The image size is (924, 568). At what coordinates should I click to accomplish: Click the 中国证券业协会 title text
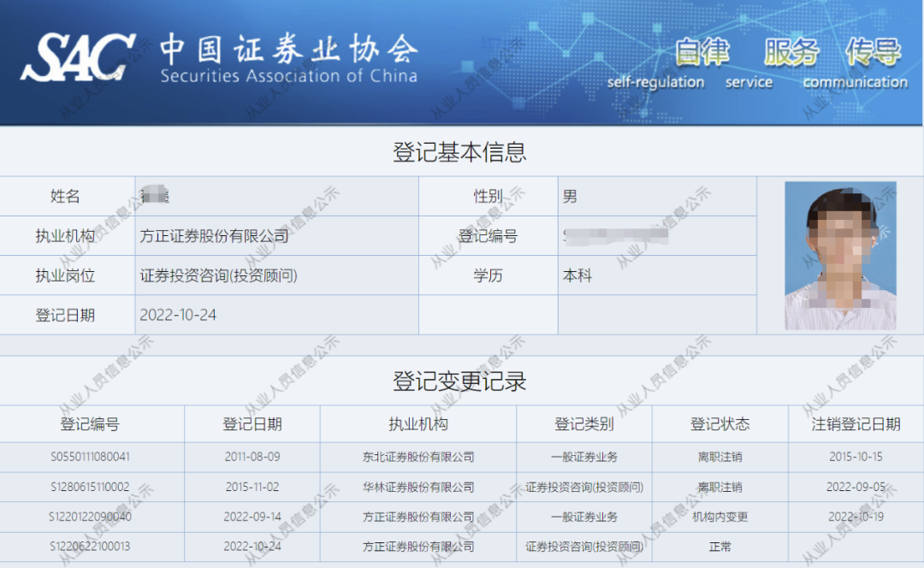289,48
